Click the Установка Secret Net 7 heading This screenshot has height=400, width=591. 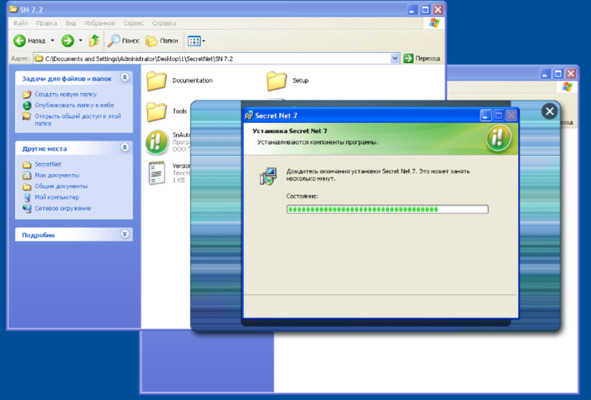[290, 131]
